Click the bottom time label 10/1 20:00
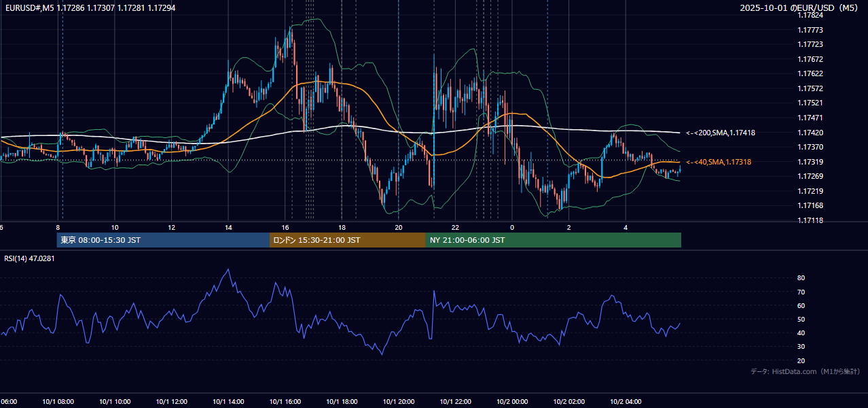The width and height of the screenshot is (868, 408). [x=399, y=402]
